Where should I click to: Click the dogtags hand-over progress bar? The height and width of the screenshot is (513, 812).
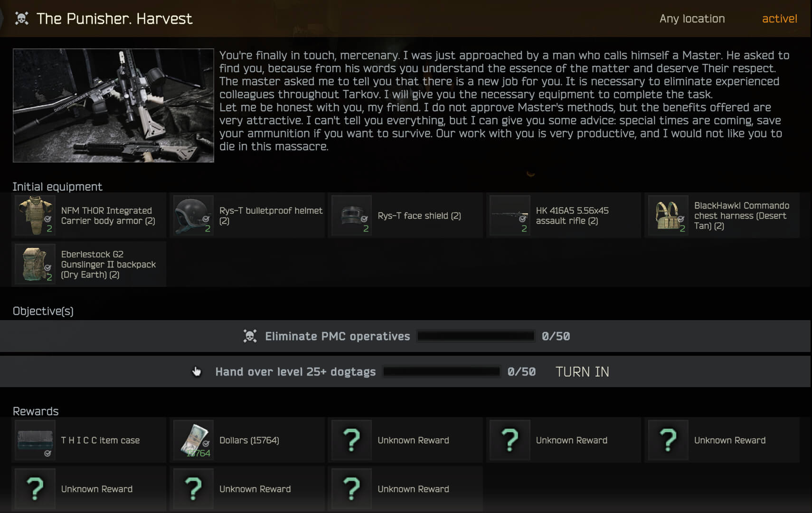click(442, 371)
